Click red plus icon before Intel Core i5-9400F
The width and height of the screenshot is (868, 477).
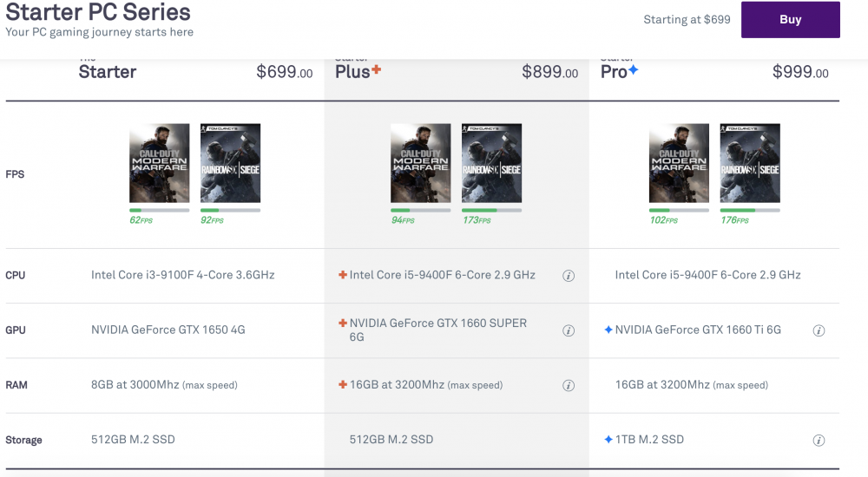pyautogui.click(x=343, y=275)
